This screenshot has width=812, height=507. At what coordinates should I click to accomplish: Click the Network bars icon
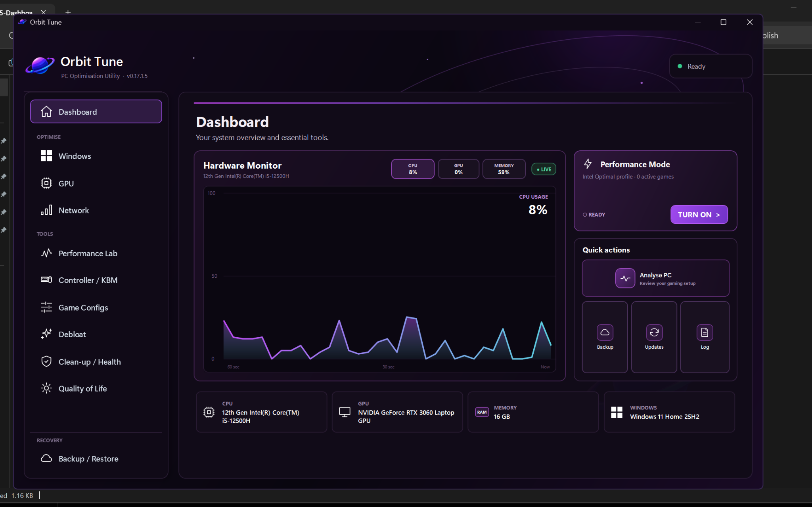click(x=46, y=210)
